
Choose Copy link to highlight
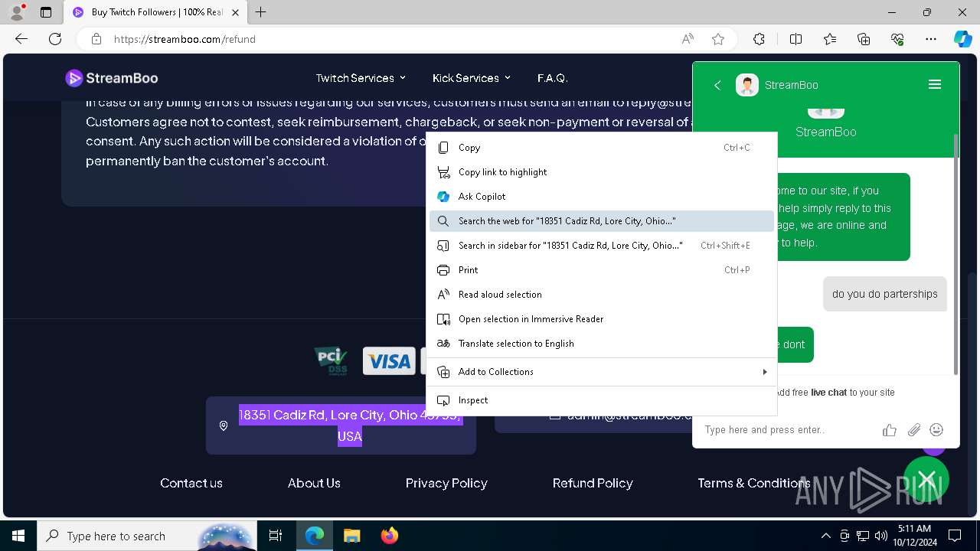pos(602,172)
